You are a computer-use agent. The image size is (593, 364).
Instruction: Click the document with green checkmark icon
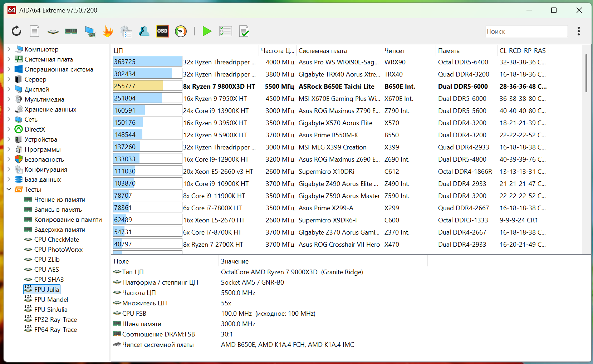tap(244, 31)
